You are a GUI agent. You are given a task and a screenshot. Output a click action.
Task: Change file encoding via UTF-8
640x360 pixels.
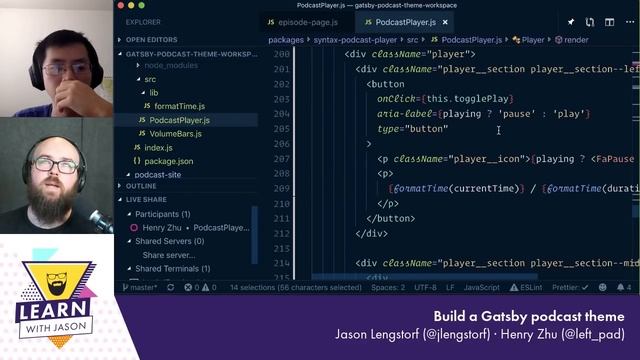pos(425,287)
